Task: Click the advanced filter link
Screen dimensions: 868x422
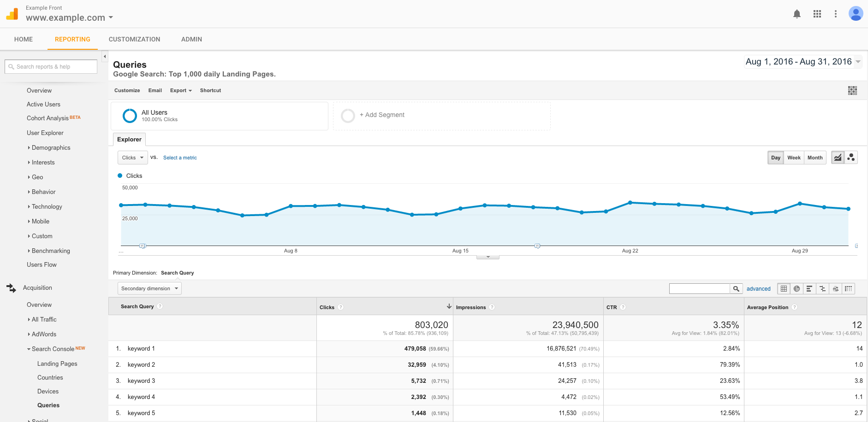Action: (x=758, y=288)
